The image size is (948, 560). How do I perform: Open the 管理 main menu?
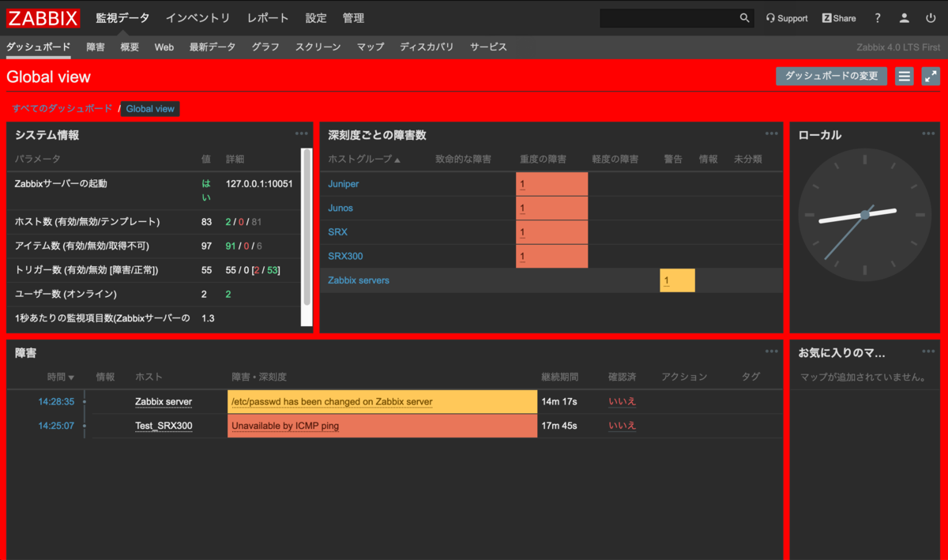pyautogui.click(x=354, y=17)
